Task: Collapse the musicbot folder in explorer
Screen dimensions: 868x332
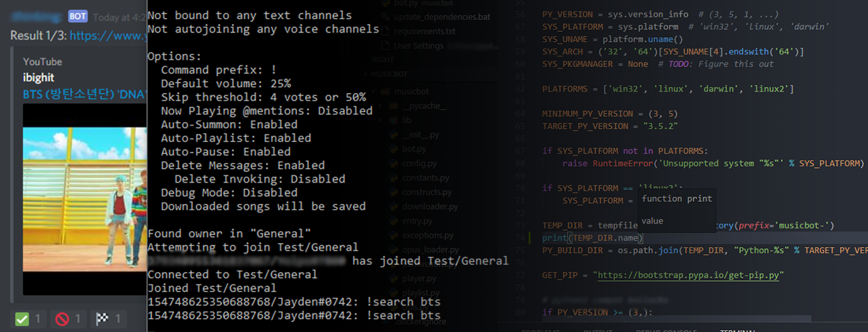Action: [x=413, y=90]
